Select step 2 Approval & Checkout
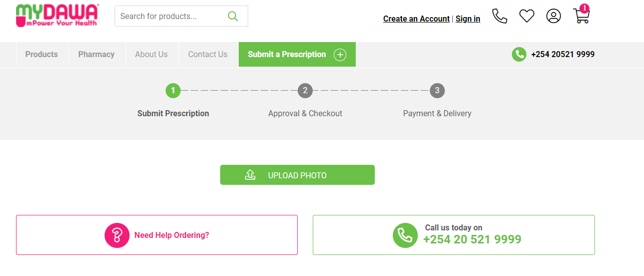The width and height of the screenshot is (644, 276). (x=305, y=91)
